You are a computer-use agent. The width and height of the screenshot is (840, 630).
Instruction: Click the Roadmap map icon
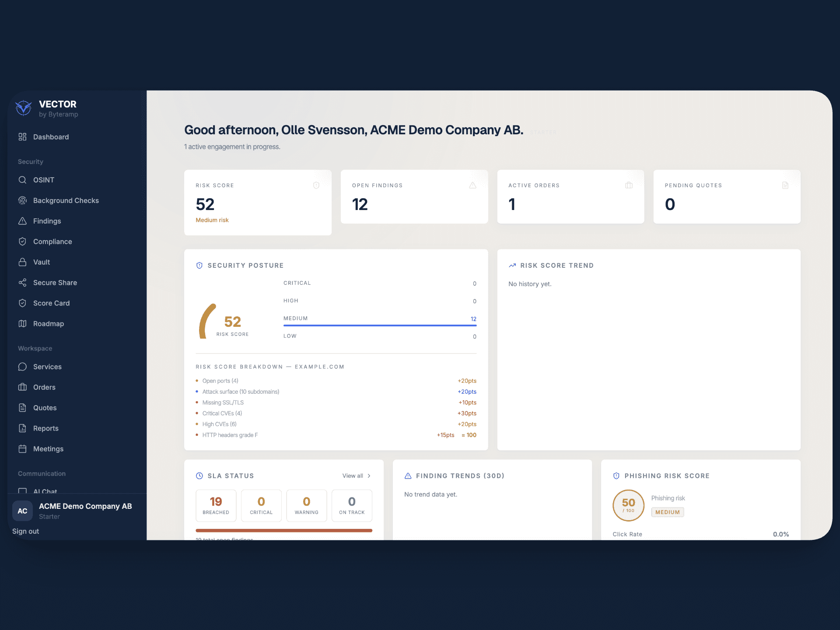tap(22, 324)
